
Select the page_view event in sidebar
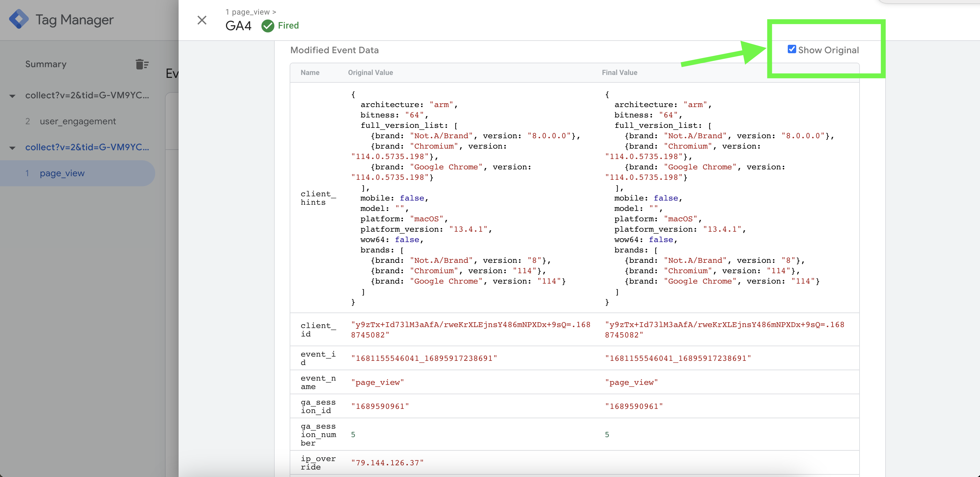[77, 173]
